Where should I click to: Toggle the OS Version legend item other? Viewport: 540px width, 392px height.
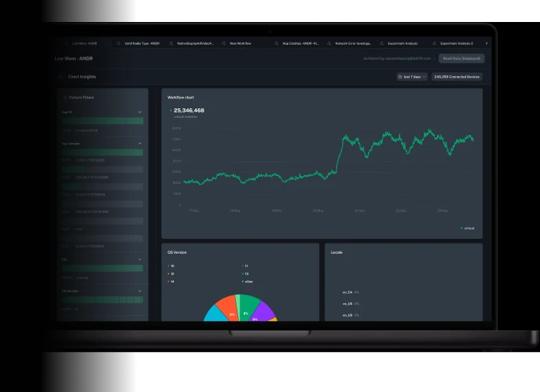click(x=248, y=282)
